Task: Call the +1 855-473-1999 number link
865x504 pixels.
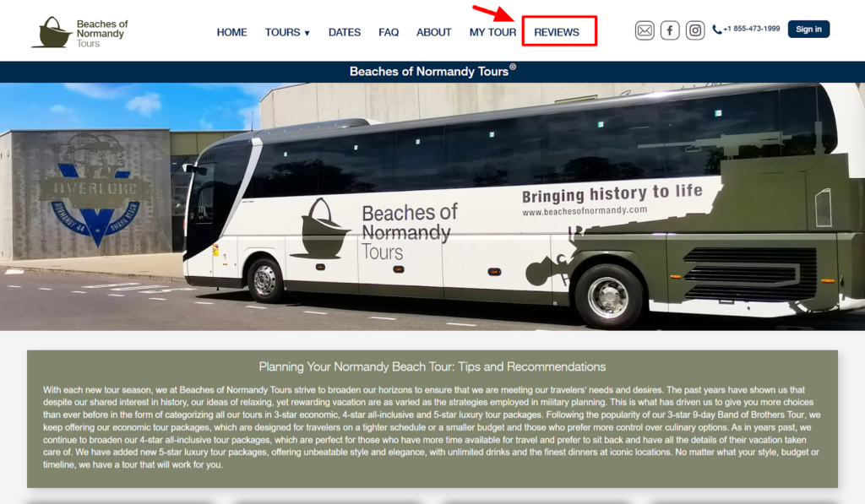Action: (x=751, y=29)
